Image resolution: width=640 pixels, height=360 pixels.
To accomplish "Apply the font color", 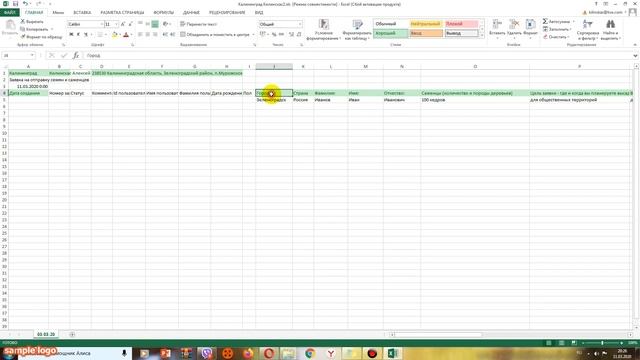I will (x=126, y=35).
